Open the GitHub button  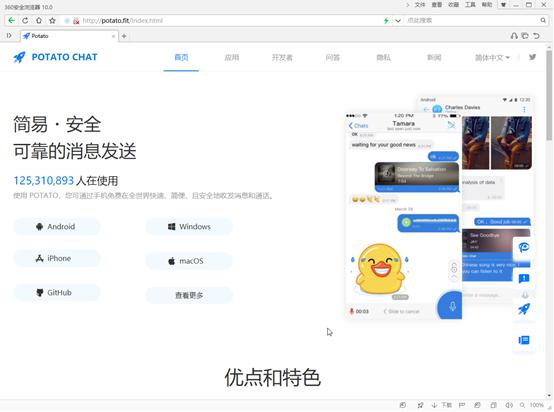[57, 293]
